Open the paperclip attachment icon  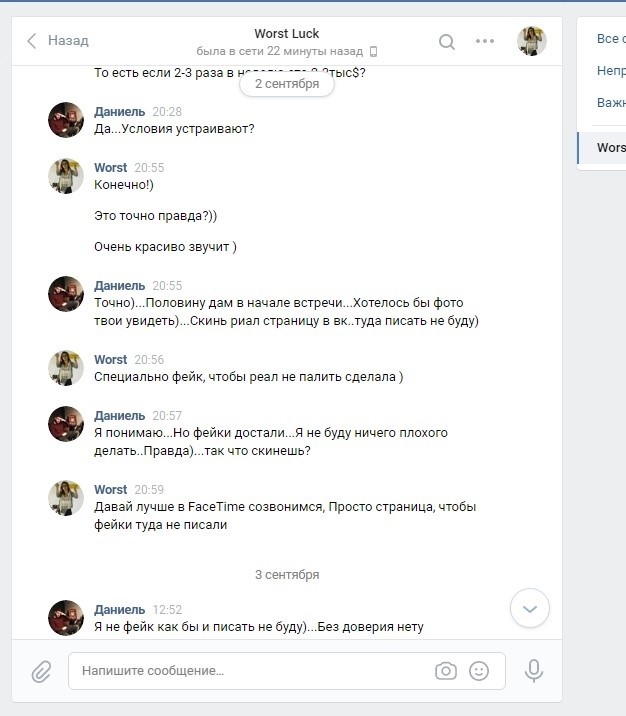click(x=41, y=671)
